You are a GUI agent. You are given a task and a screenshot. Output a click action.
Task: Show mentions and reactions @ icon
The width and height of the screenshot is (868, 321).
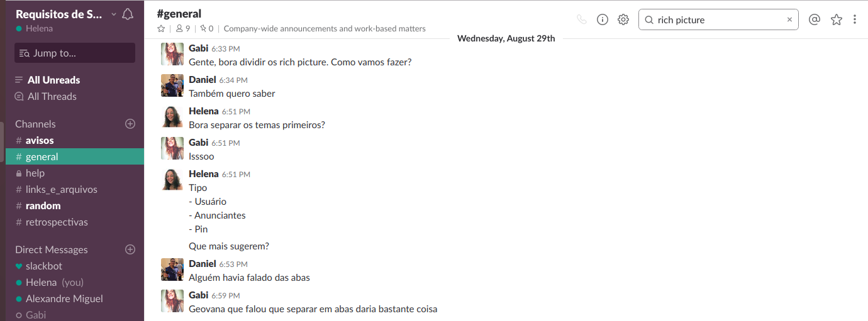click(x=815, y=19)
